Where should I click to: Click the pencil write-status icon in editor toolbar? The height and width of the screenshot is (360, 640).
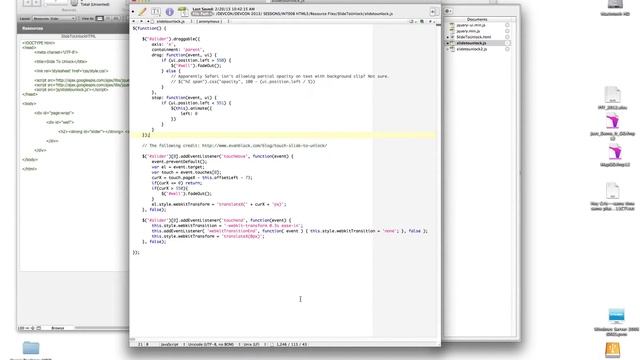pyautogui.click(x=142, y=12)
